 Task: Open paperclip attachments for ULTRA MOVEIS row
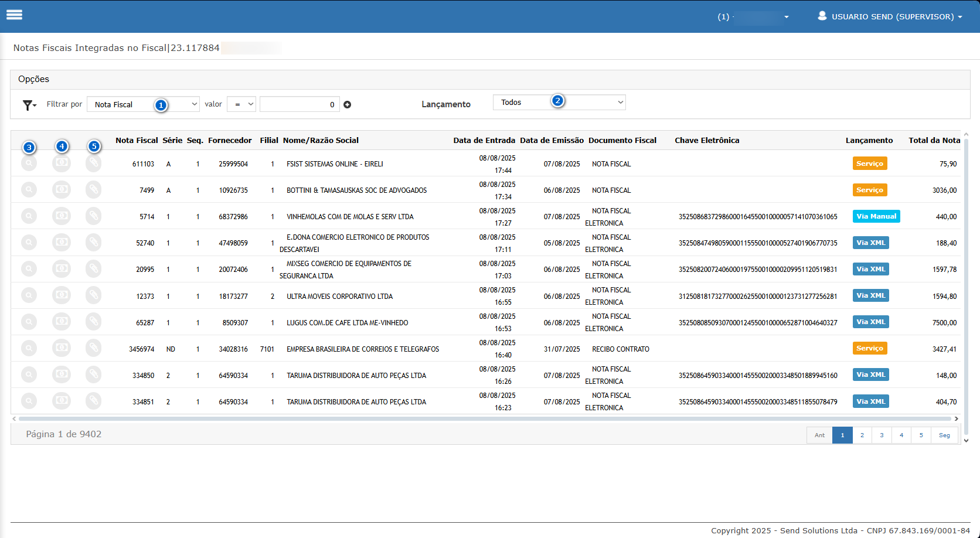(93, 295)
